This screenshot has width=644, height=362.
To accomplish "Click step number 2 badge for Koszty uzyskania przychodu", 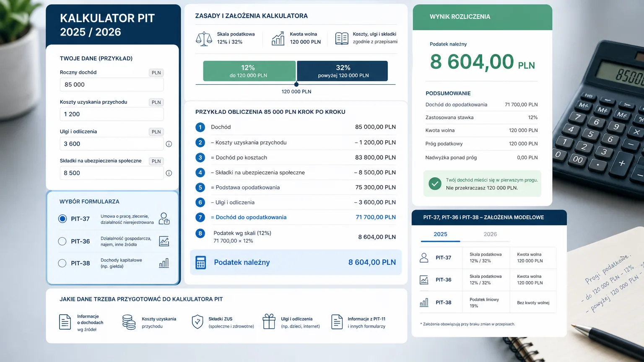I will (200, 143).
